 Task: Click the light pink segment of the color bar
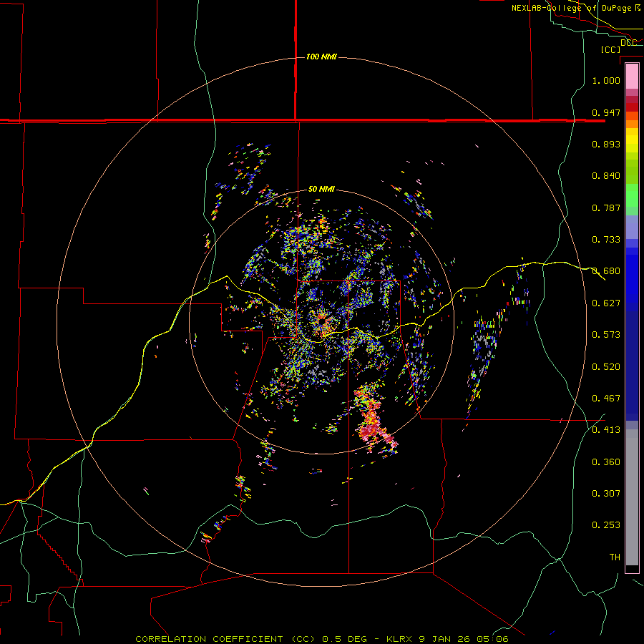point(632,77)
